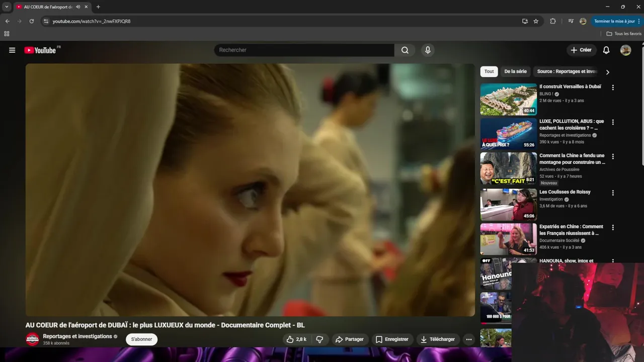Open options for Expatriés en Chine video
644x362 pixels.
(x=613, y=227)
